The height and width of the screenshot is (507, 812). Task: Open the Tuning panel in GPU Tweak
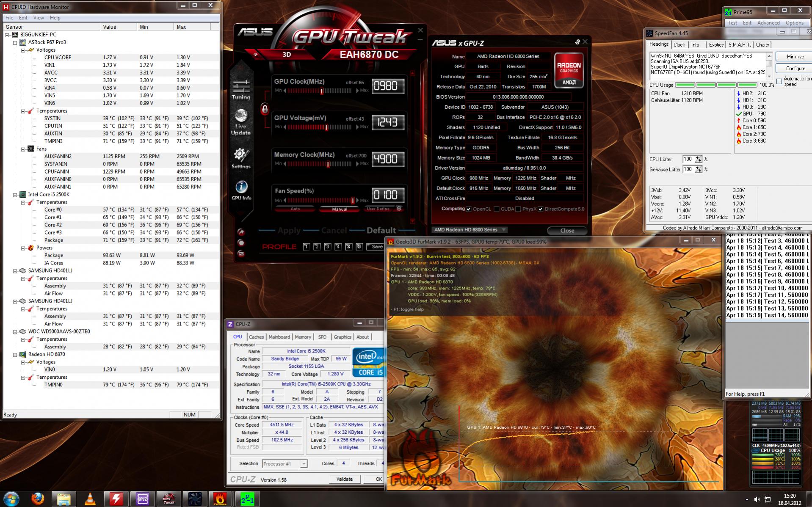click(x=241, y=90)
